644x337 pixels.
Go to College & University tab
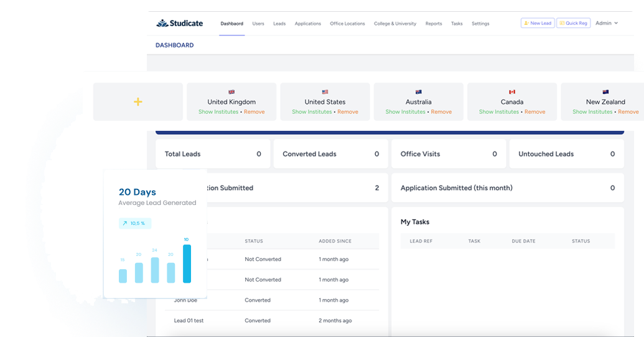point(395,24)
